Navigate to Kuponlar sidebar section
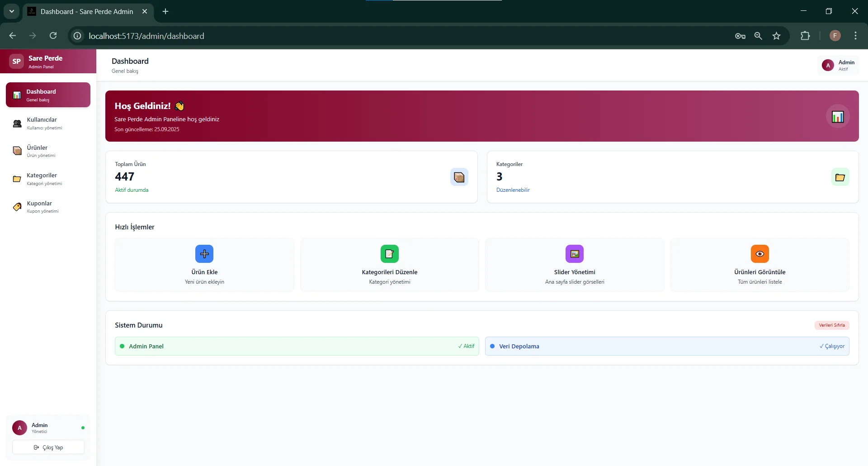The height and width of the screenshot is (466, 868). pos(48,207)
